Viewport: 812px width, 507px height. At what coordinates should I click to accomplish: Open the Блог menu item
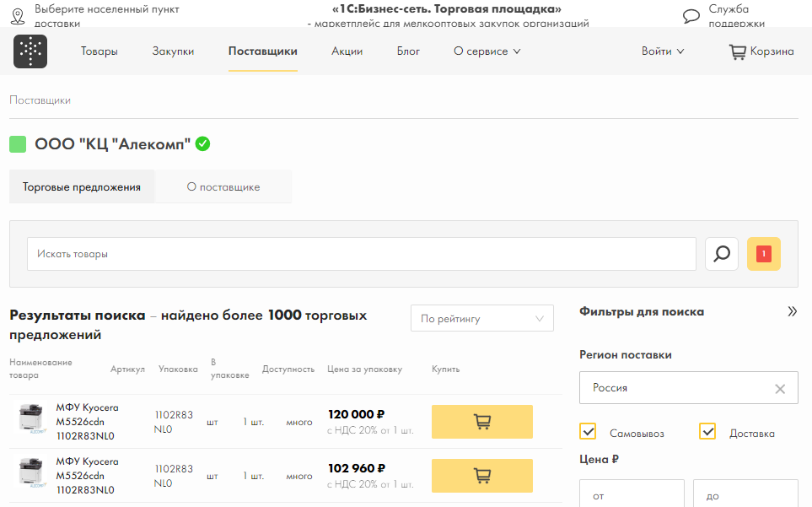point(408,51)
